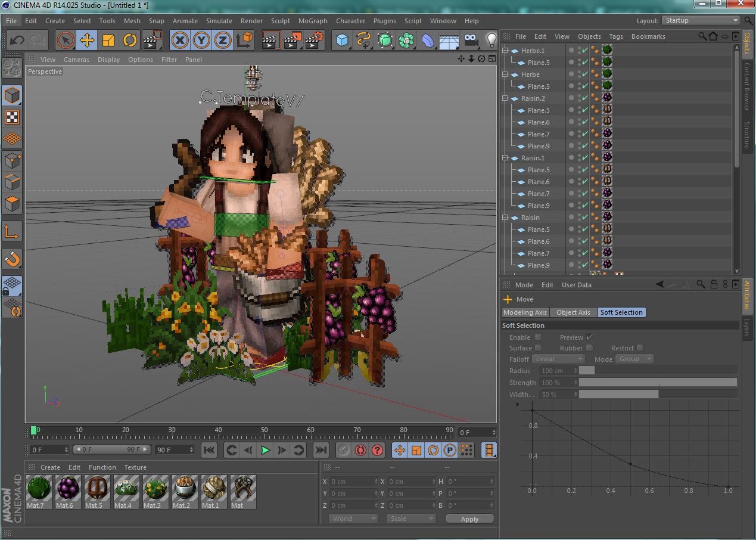This screenshot has width=756, height=540.
Task: Add a light object
Action: click(x=491, y=41)
